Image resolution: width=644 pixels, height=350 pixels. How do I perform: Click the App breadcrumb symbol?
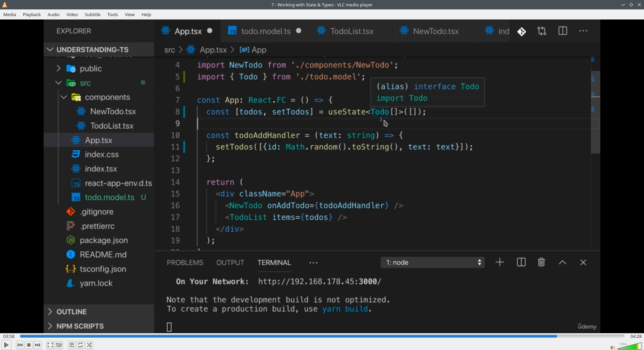pos(254,50)
